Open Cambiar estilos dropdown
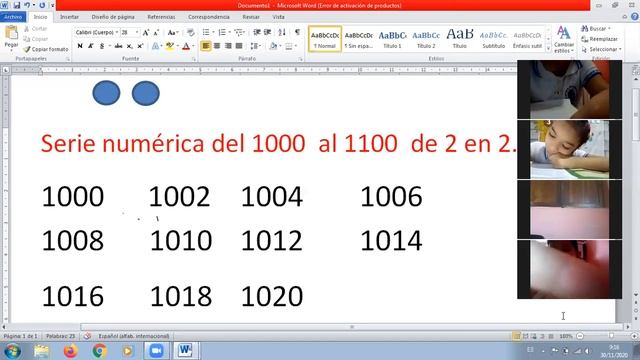Viewport: 640px width, 360px height. pyautogui.click(x=564, y=39)
